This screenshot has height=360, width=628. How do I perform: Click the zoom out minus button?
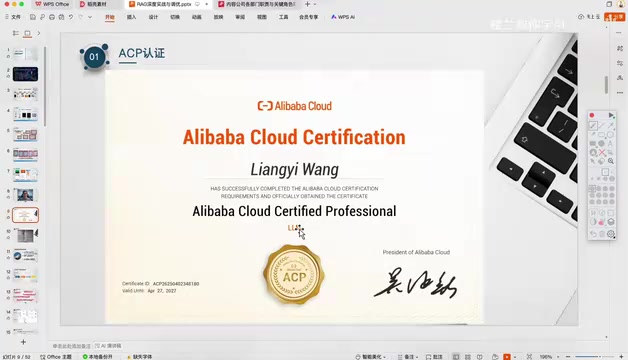point(568,356)
